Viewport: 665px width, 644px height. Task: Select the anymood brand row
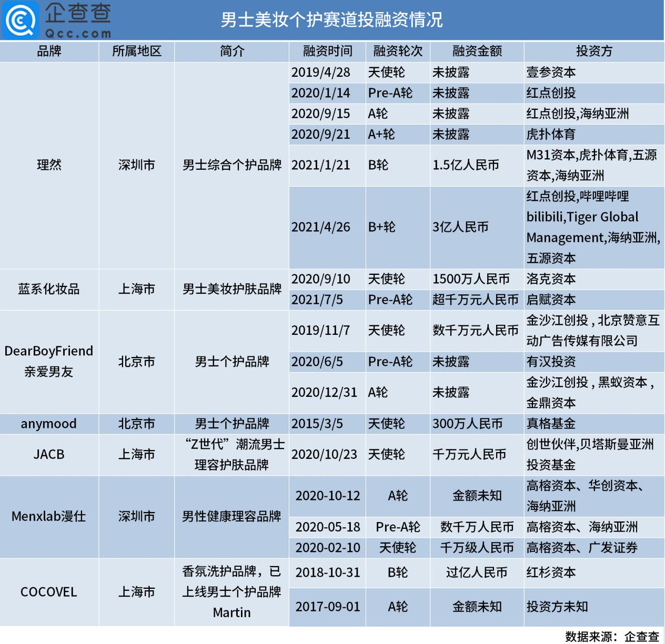(x=332, y=424)
